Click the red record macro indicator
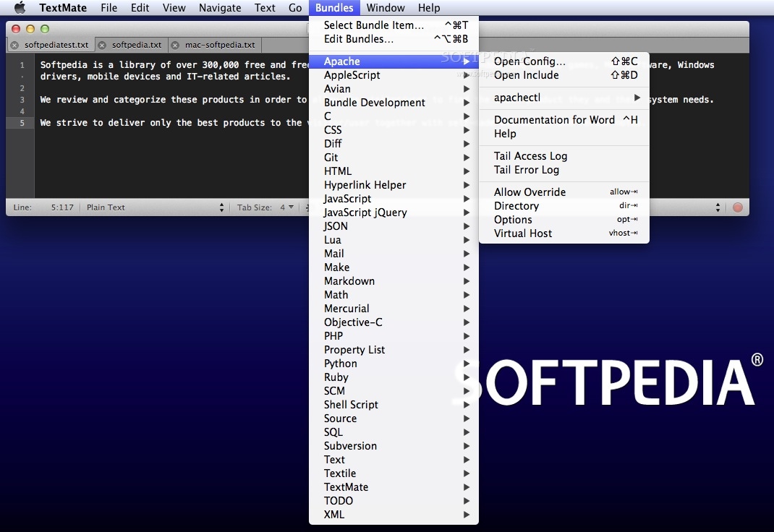Screen dimensions: 774x532 [x=738, y=207]
